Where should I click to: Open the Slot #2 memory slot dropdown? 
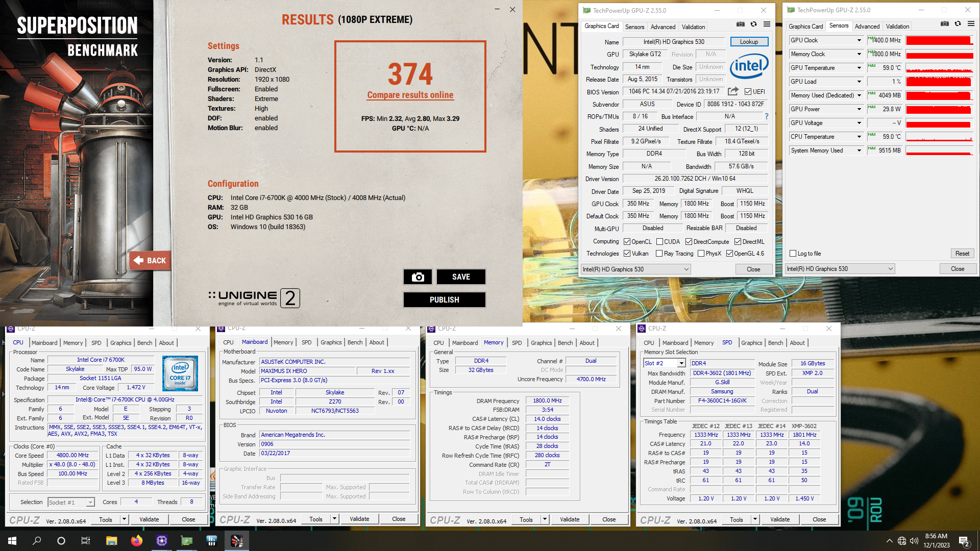[x=681, y=363]
